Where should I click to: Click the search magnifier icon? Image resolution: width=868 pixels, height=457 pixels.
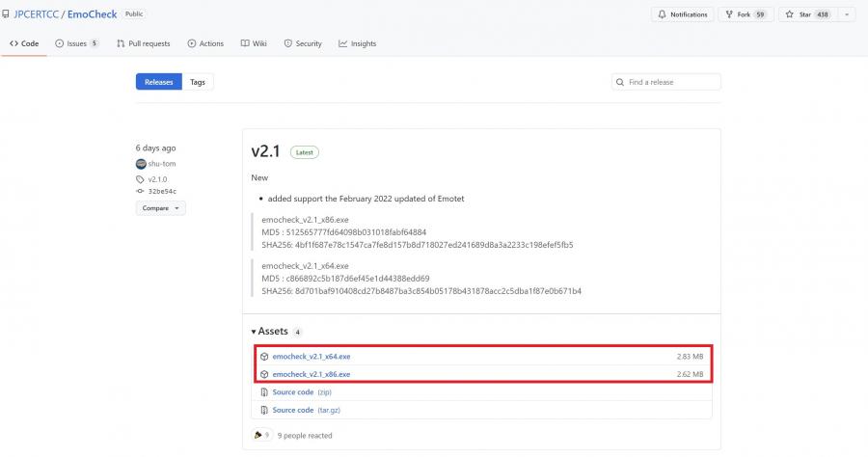pyautogui.click(x=620, y=82)
